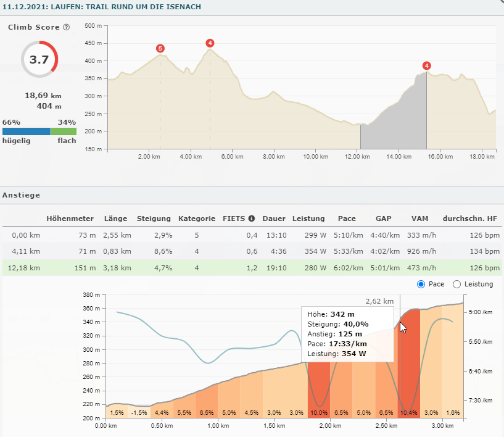Click the Anstiege section header

click(22, 195)
